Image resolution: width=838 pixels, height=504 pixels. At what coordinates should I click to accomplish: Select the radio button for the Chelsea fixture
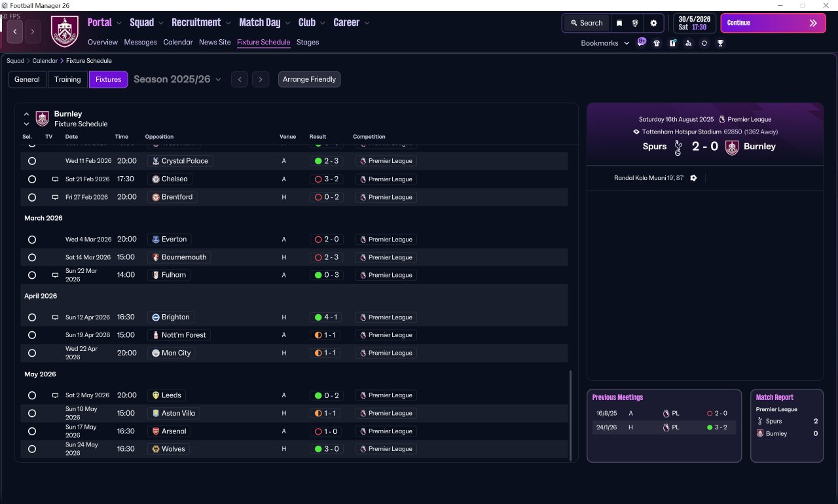click(32, 179)
